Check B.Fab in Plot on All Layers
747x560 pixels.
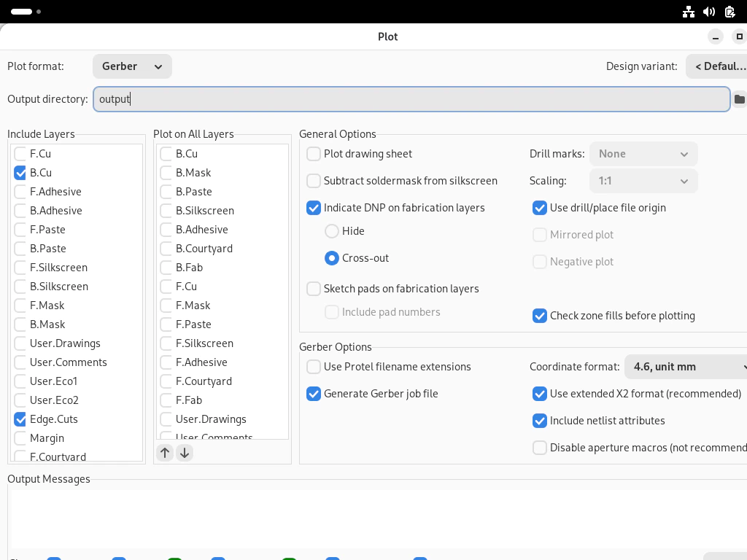tap(166, 268)
